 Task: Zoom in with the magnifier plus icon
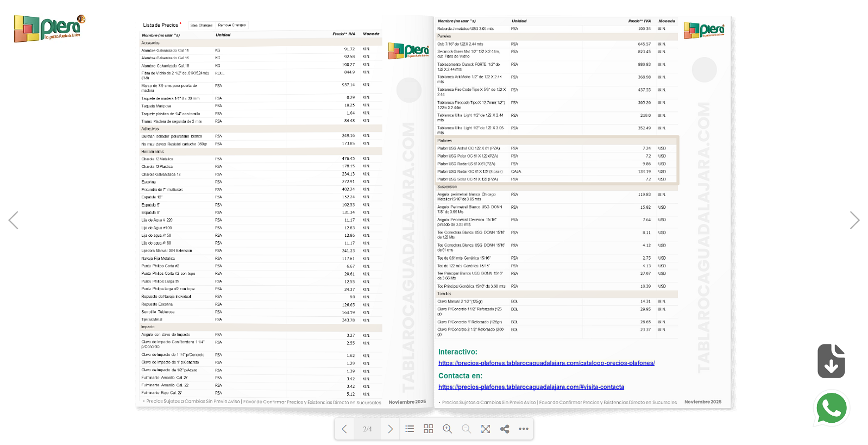pos(447,429)
